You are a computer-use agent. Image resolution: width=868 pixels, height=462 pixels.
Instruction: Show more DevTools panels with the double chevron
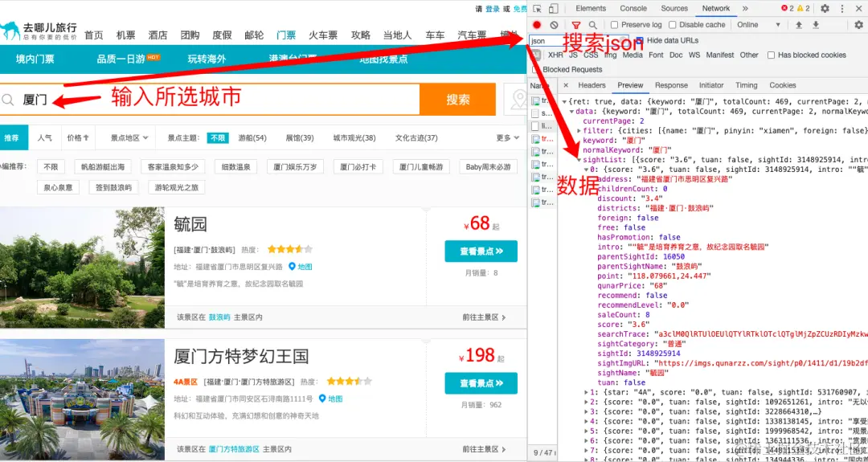tap(745, 8)
